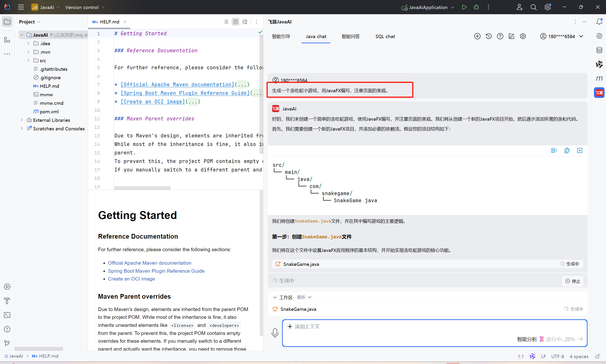Open the 180****6584 account dropdown
Viewport: 606px width, 364px height.
[561, 36]
